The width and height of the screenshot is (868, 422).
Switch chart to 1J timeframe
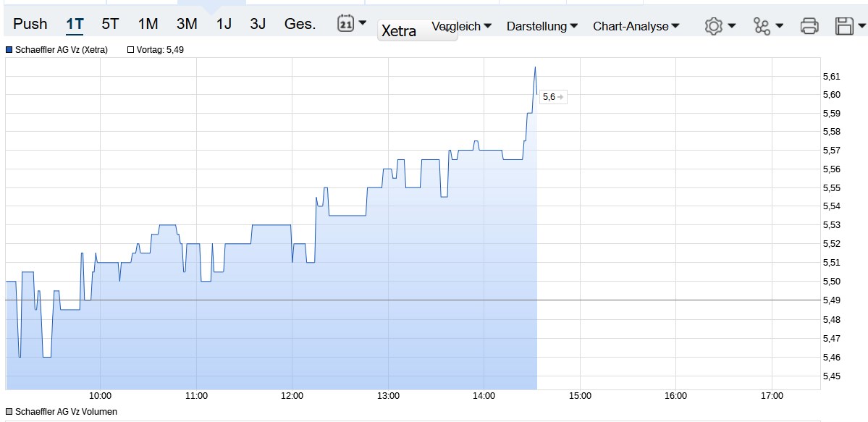[224, 24]
